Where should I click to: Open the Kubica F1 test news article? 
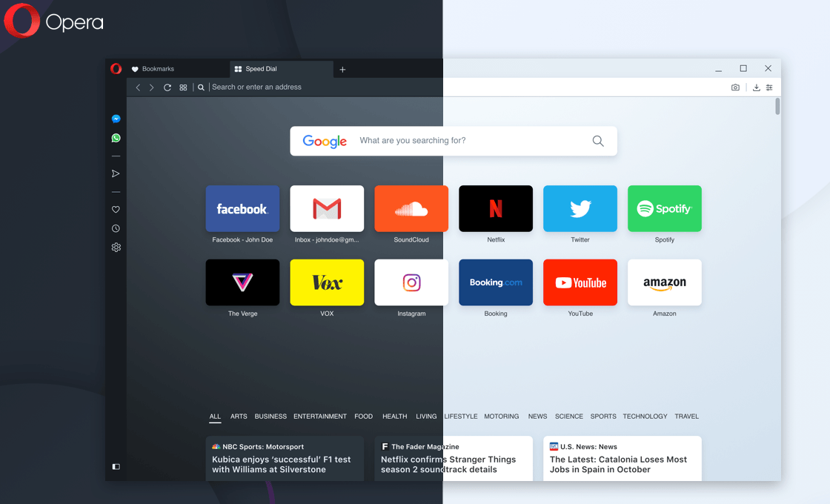click(285, 459)
